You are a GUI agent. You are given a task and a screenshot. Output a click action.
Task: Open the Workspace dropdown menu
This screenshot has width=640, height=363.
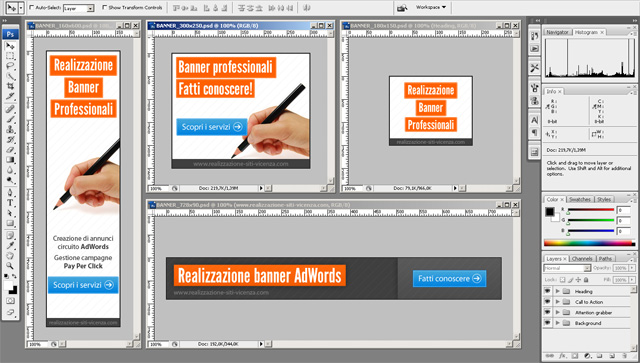coord(431,7)
